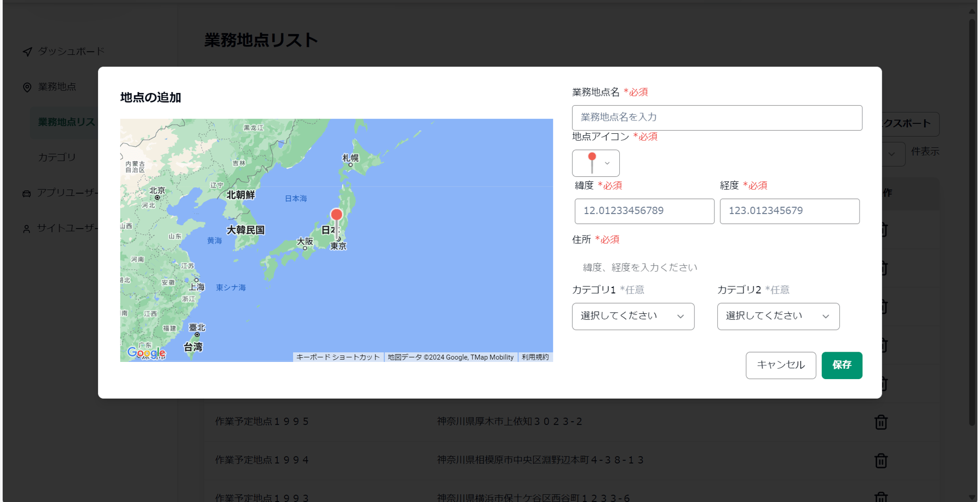Click the car icon beside アプリユーザー
Screen dimensions: 980x502
click(x=27, y=193)
